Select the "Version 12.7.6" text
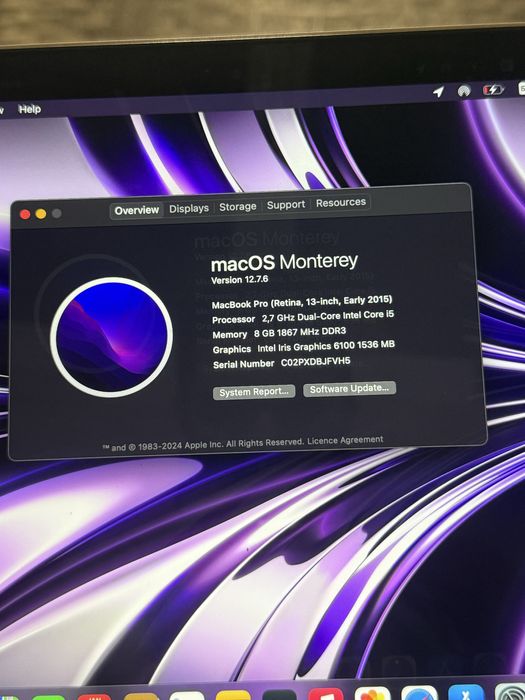 click(240, 280)
